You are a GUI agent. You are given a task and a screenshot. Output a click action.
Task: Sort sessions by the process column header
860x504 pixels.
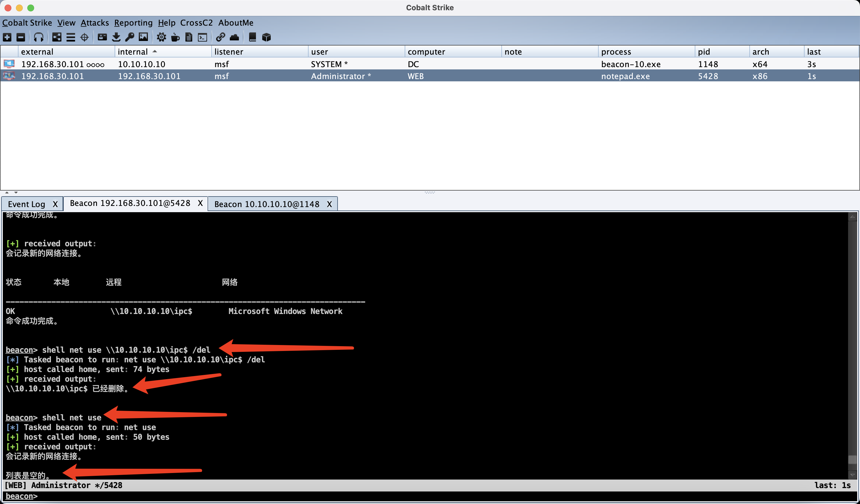[x=646, y=51]
